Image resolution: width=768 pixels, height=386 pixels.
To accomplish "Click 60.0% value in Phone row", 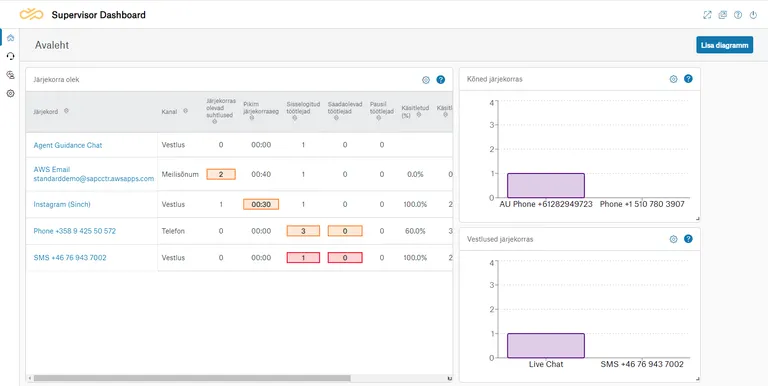I will coord(414,231).
